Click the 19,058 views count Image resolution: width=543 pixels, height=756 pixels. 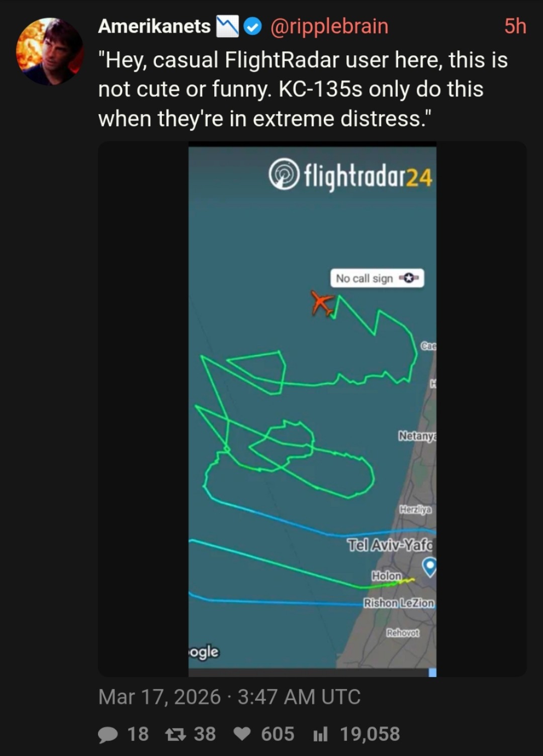click(370, 734)
